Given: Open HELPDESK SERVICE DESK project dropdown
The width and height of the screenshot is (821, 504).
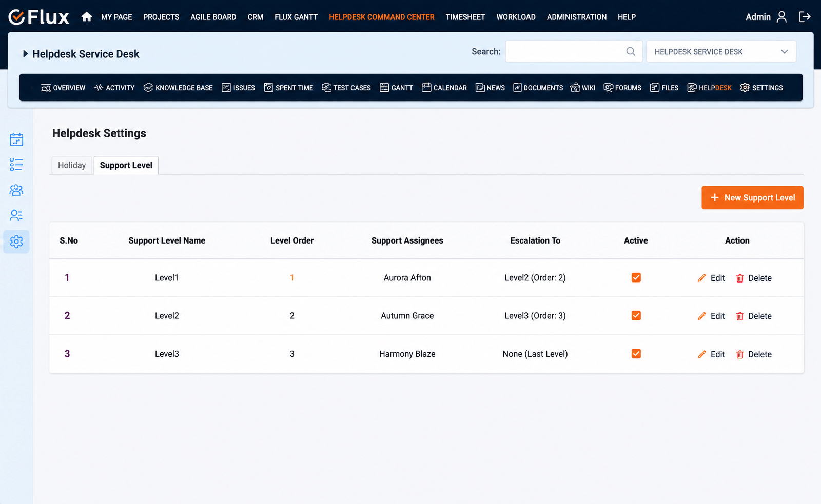Looking at the screenshot, I should click(721, 51).
